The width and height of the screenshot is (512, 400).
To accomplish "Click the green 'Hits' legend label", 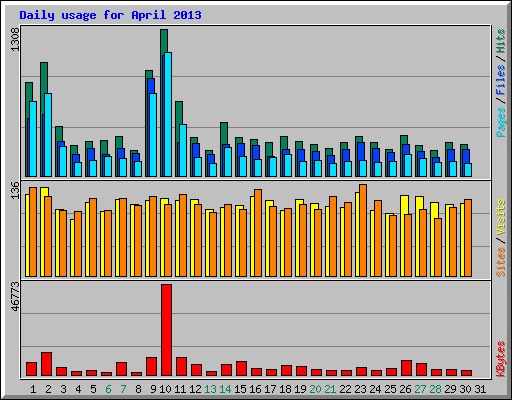I will click(x=501, y=41).
